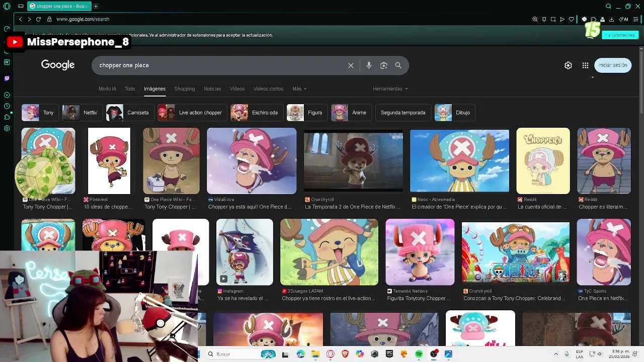
Task: Select Live action chopper chip
Action: pos(192,113)
